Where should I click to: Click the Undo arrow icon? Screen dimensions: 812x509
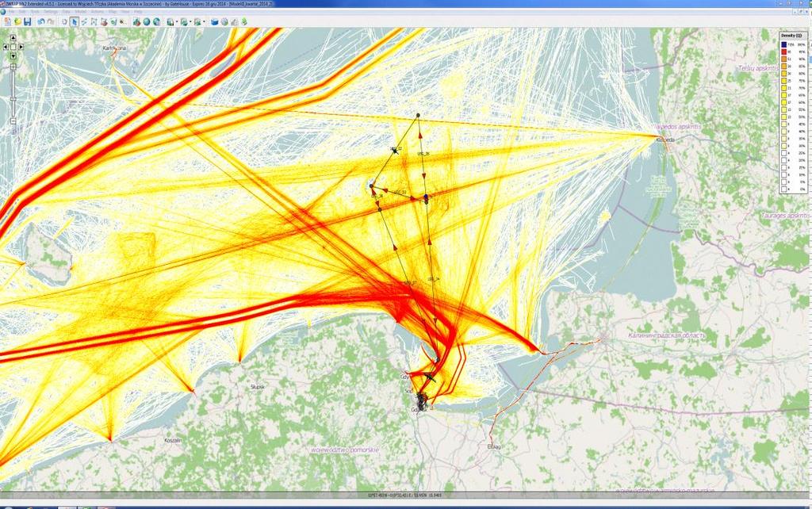pyautogui.click(x=41, y=21)
